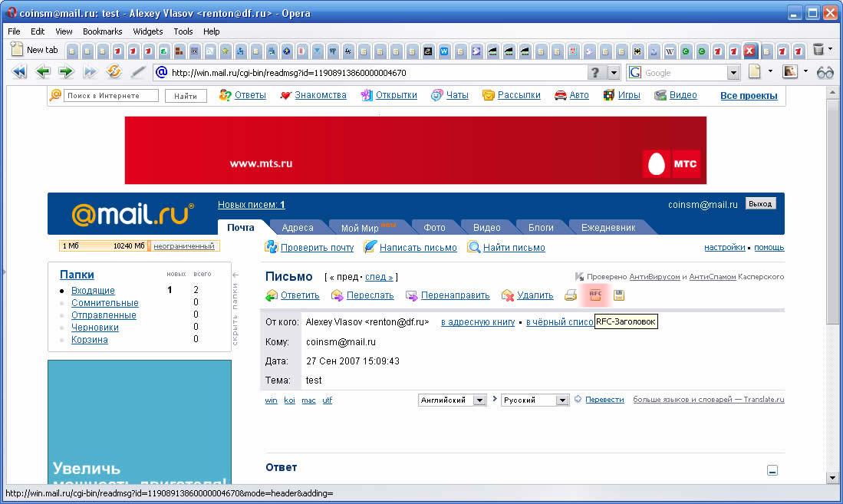This screenshot has width=843, height=504.
Task: Click the glasses icon at toolbar's right end
Action: tap(825, 72)
